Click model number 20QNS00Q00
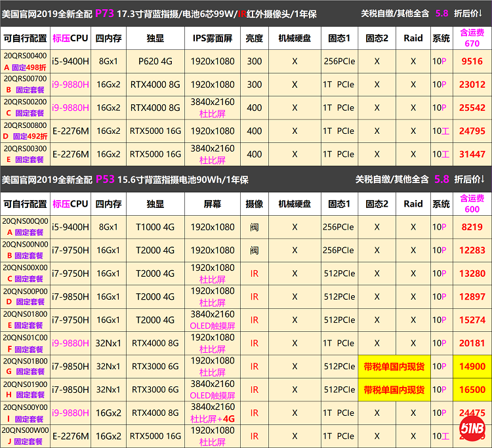The image size is (492, 448). click(25, 222)
